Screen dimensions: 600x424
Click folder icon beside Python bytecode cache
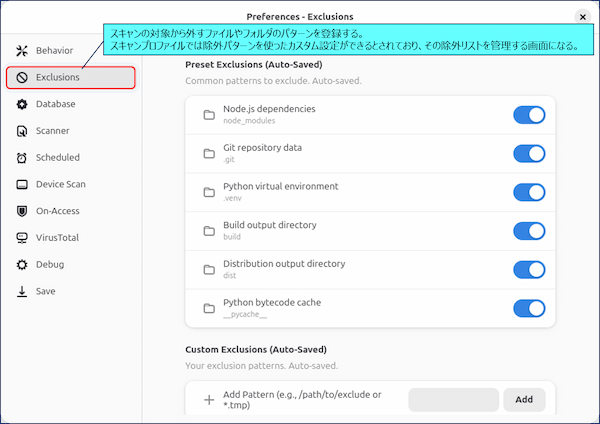pyautogui.click(x=209, y=308)
